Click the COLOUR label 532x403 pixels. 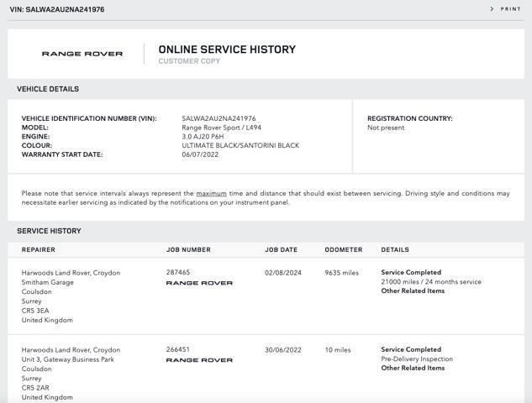pyautogui.click(x=37, y=145)
